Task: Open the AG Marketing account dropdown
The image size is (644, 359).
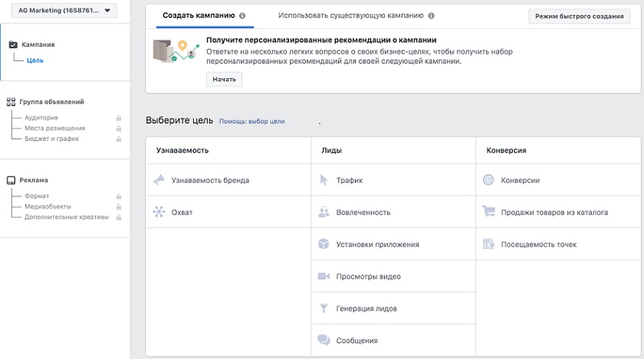Action: click(x=64, y=10)
